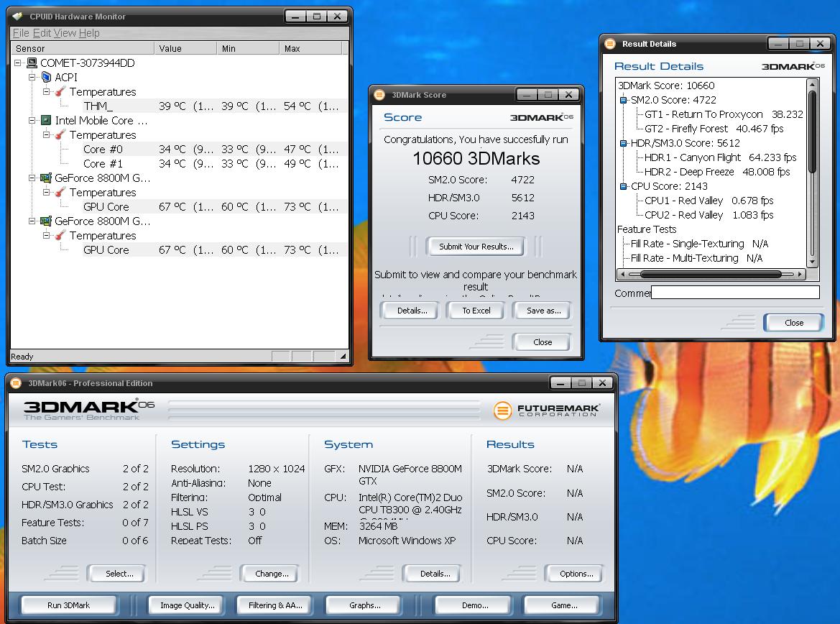
Task: Click the Save as... button
Action: 543,311
